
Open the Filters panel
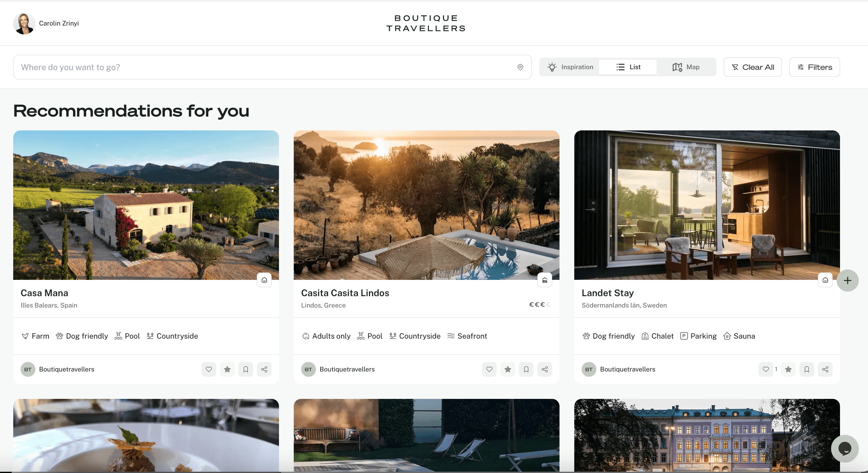(x=814, y=67)
